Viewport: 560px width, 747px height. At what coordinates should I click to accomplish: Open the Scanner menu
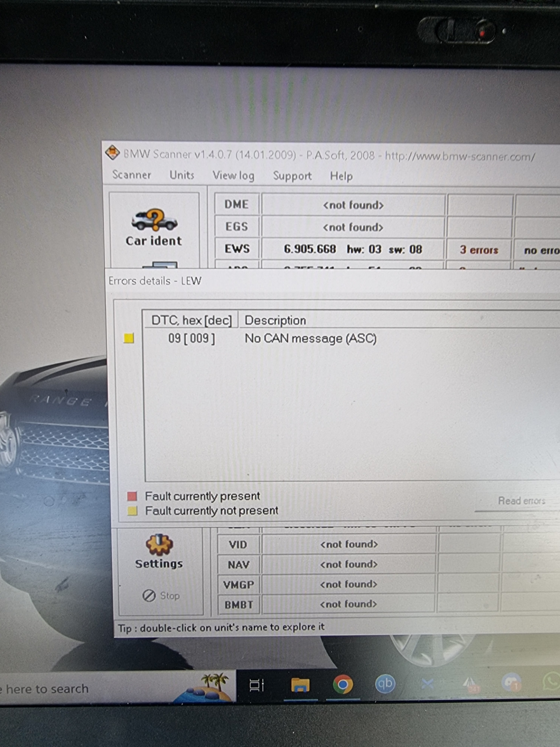[131, 175]
